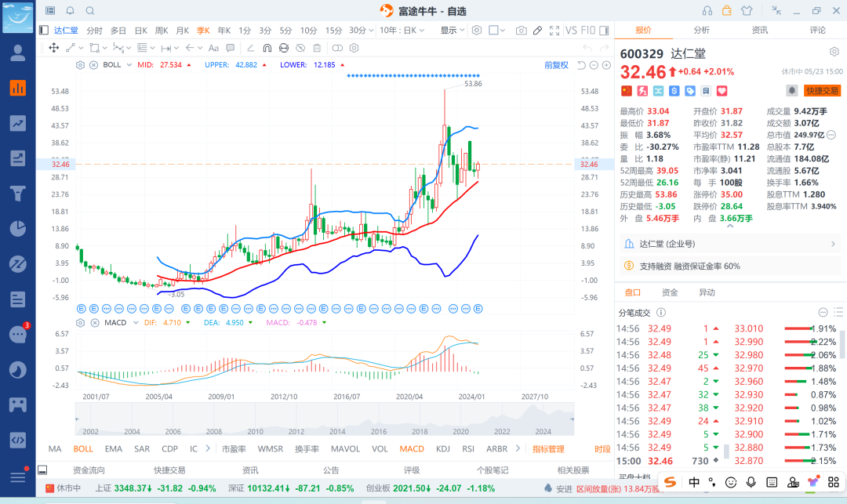Screen dimensions: 847x504
Task: Open BOLL indicator settings gear
Action: coord(81,65)
